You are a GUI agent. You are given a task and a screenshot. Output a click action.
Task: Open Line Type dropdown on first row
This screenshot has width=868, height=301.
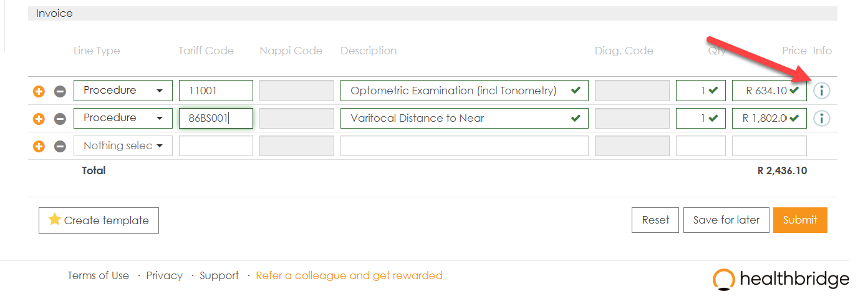123,91
